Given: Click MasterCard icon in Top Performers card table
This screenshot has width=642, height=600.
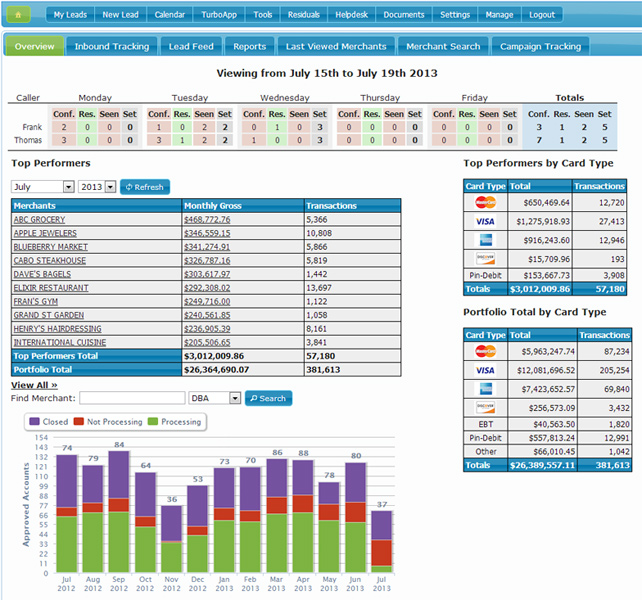Looking at the screenshot, I should pos(486,202).
